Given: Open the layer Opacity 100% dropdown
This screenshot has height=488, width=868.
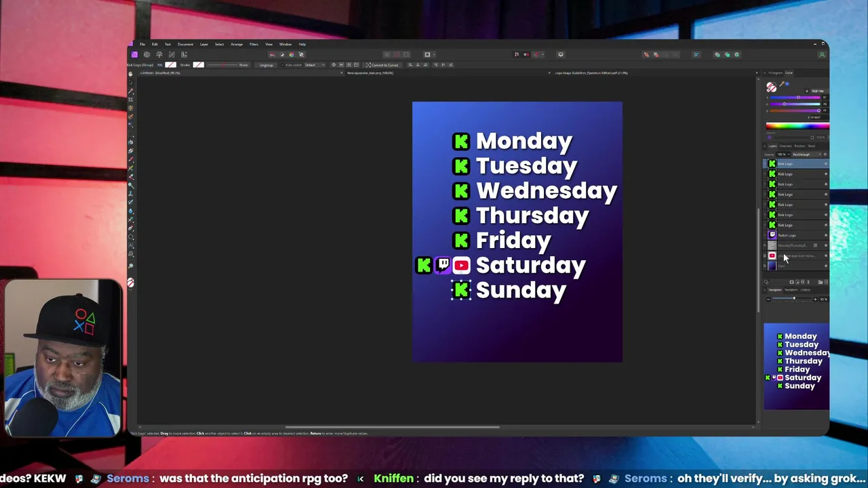Looking at the screenshot, I should point(783,155).
